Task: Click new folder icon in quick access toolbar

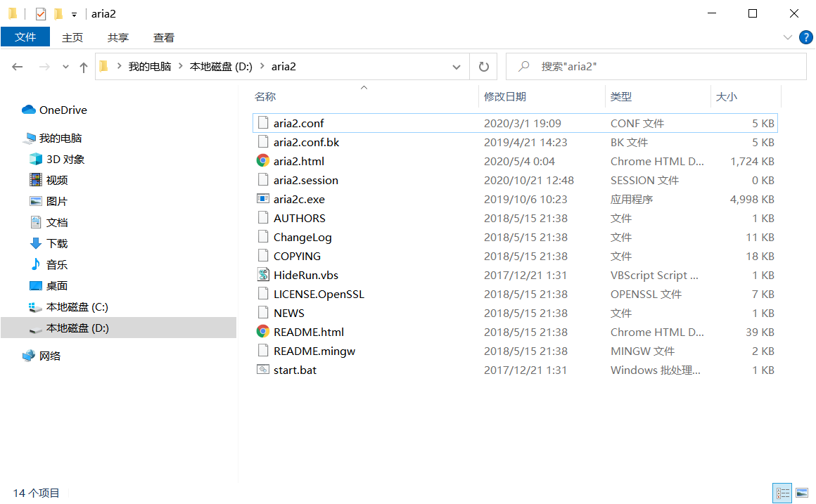Action: pyautogui.click(x=58, y=13)
